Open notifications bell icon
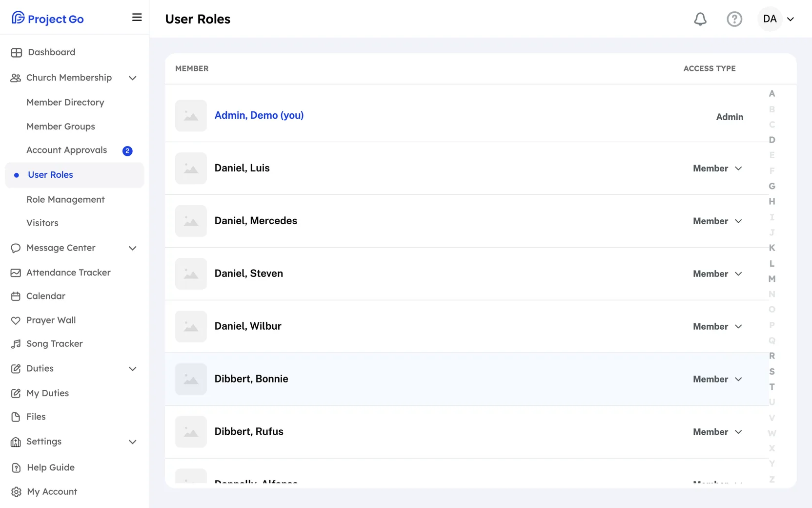This screenshot has width=812, height=508. point(700,19)
